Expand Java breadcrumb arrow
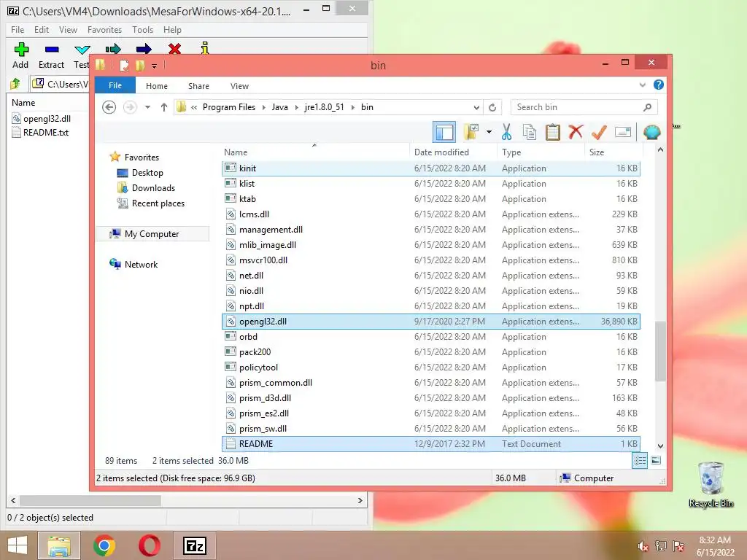 (296, 107)
